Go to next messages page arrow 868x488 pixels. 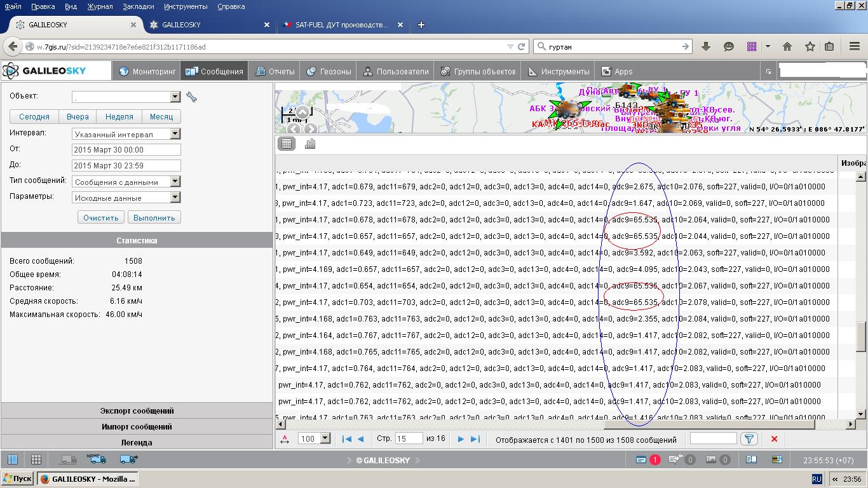coord(461,438)
